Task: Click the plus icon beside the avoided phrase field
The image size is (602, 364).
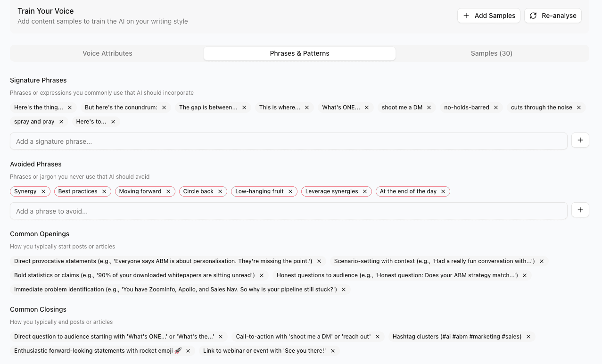Action: [580, 210]
